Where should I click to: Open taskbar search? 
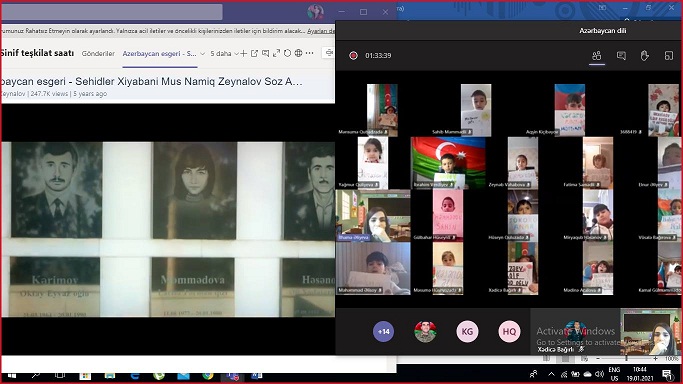click(36, 375)
